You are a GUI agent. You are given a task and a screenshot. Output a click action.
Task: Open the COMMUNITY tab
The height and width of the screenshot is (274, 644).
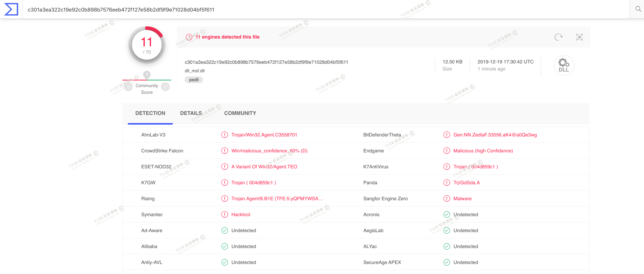tap(240, 113)
